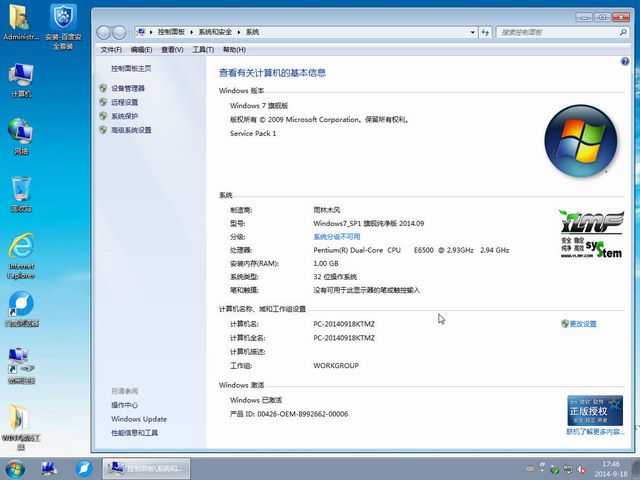Open the 文件(F) menu
640x480 pixels.
point(111,50)
